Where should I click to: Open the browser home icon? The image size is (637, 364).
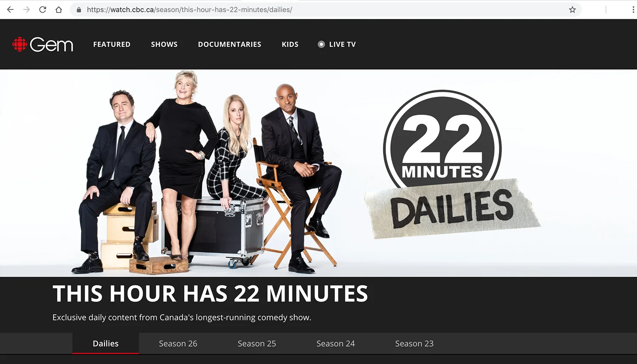(59, 9)
